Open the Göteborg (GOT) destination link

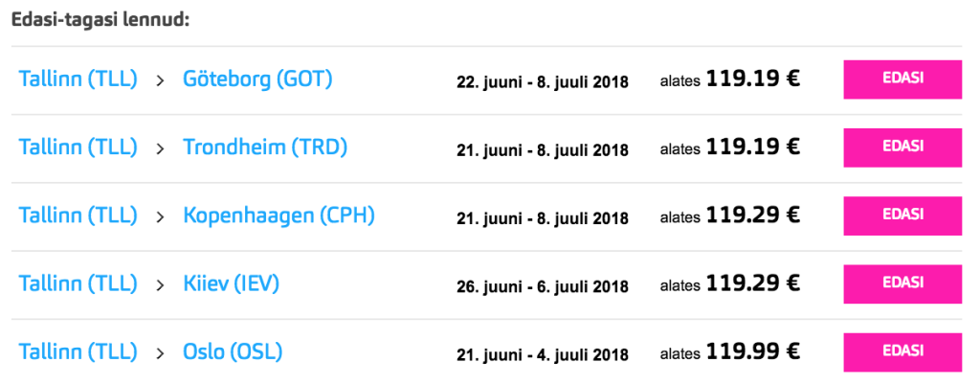257,79
